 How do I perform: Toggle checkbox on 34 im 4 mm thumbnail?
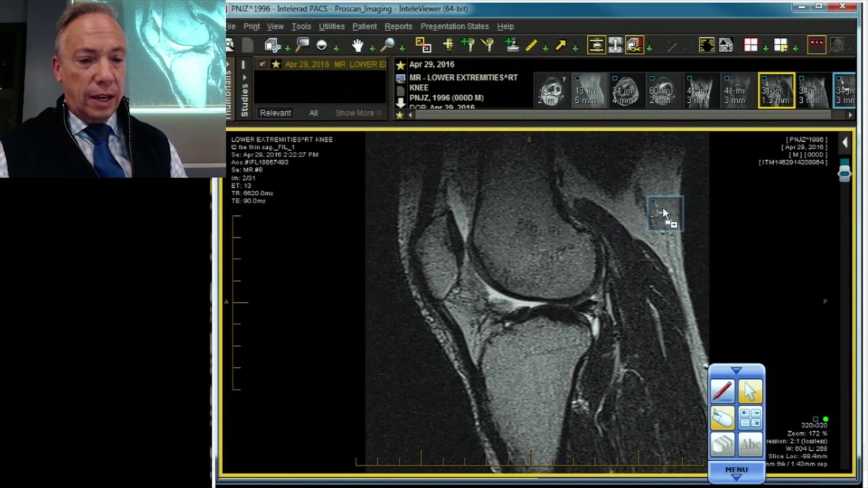tap(614, 78)
